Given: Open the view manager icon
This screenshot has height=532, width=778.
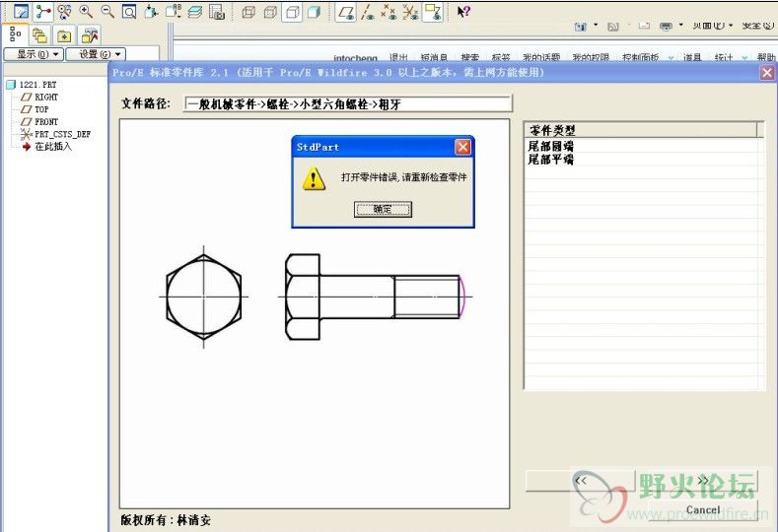Looking at the screenshot, I should pos(217,12).
